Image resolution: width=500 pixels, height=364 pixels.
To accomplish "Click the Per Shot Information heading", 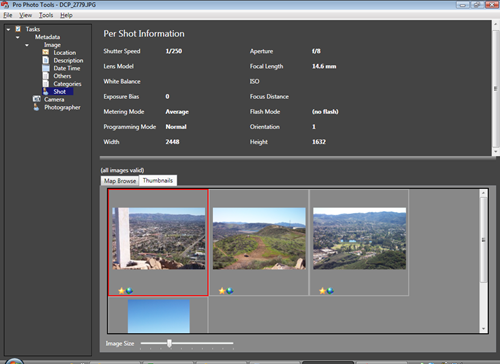I will pos(144,34).
